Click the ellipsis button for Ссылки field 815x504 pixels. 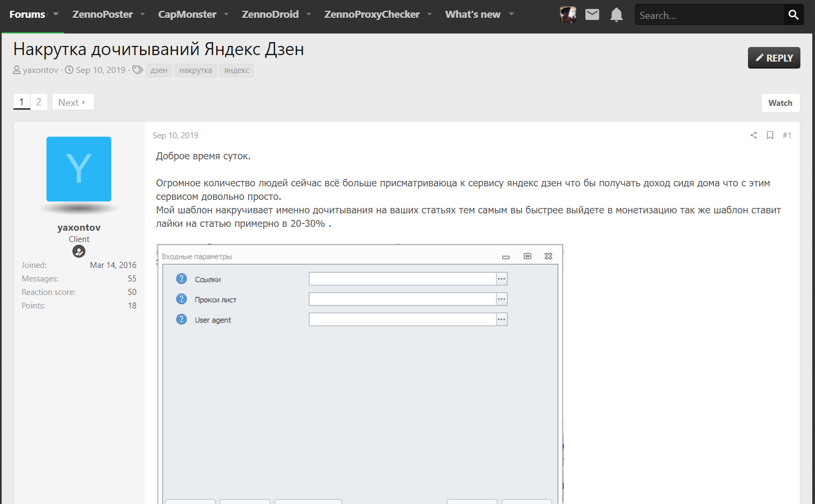[x=502, y=279]
